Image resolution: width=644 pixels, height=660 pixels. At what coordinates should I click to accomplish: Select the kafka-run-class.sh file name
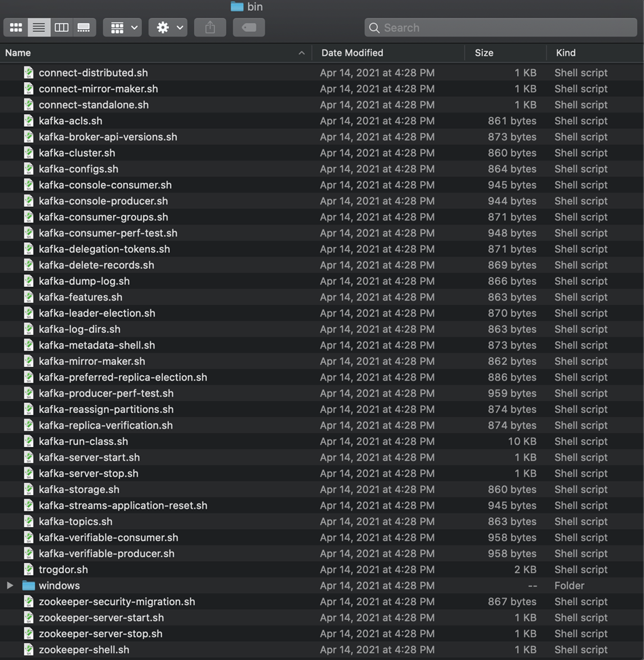(83, 441)
